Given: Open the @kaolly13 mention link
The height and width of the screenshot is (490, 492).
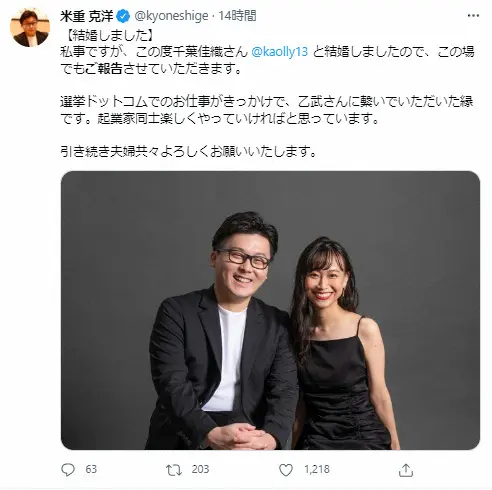Looking at the screenshot, I should pos(279,52).
